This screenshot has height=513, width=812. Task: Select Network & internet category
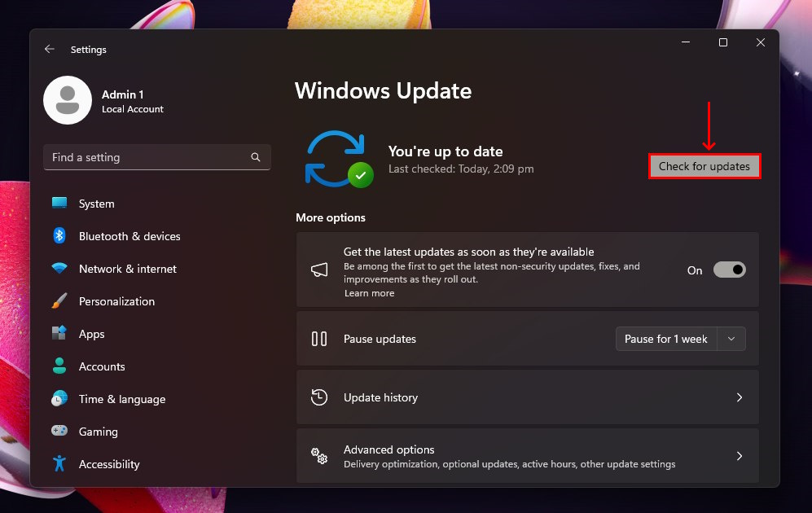tap(127, 270)
